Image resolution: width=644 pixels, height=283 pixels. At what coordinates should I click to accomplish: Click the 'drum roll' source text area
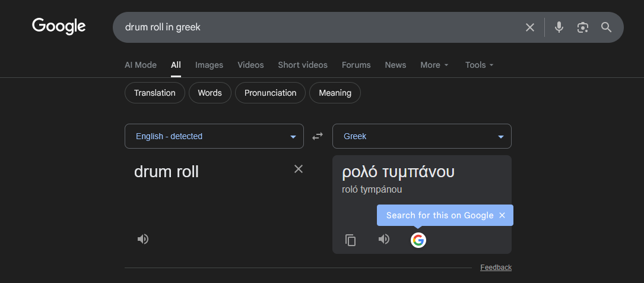click(166, 172)
